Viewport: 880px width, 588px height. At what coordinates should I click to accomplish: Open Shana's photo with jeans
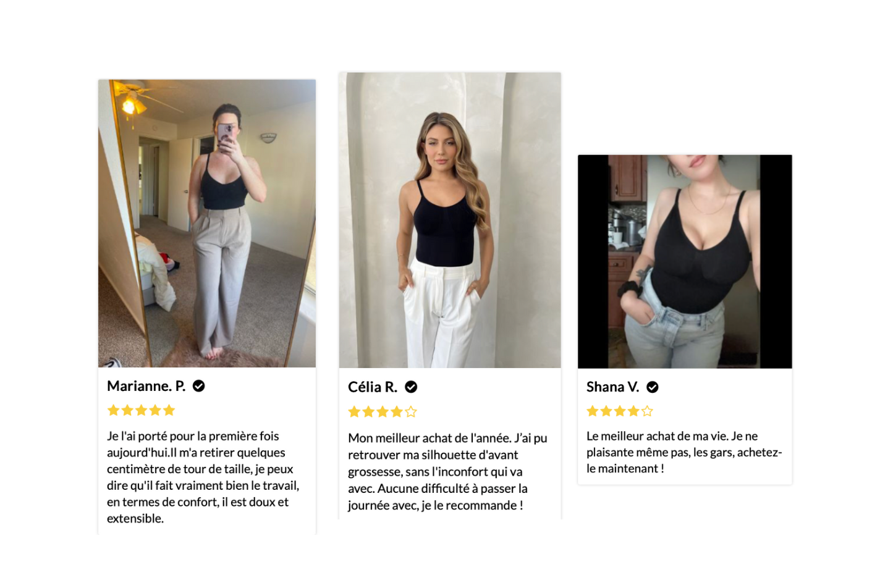685,262
